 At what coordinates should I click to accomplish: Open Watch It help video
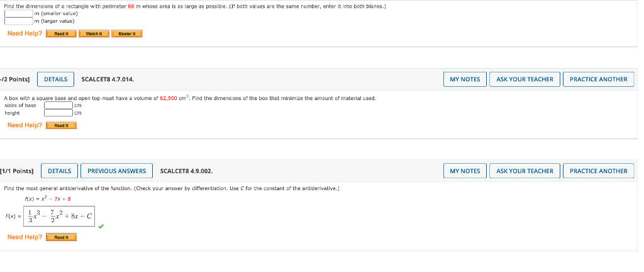click(94, 34)
